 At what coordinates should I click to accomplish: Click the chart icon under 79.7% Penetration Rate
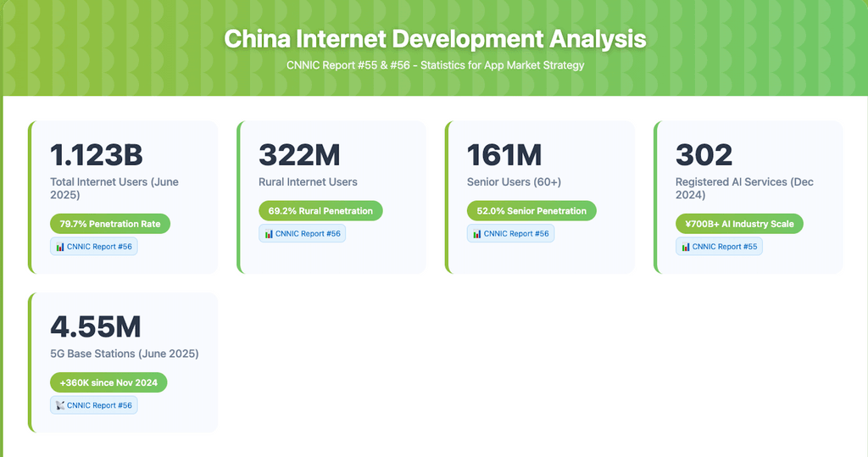60,247
